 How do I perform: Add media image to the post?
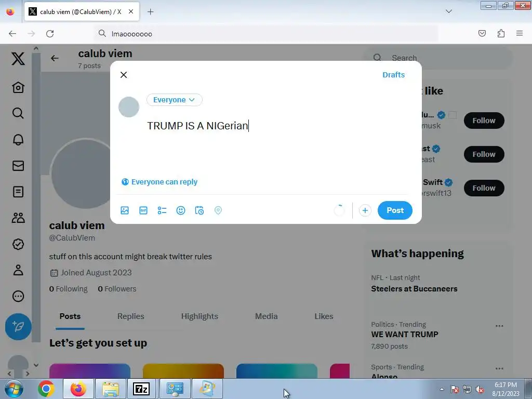click(125, 210)
